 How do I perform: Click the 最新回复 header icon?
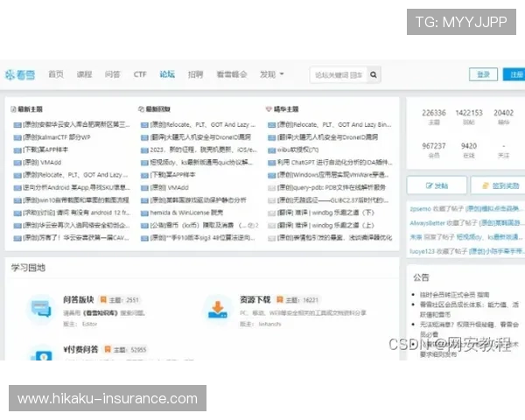(x=141, y=109)
